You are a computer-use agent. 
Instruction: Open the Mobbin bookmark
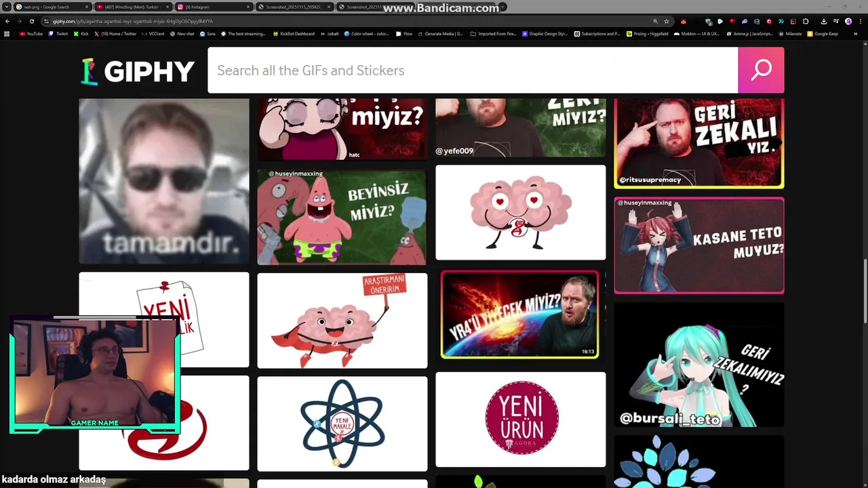(696, 33)
